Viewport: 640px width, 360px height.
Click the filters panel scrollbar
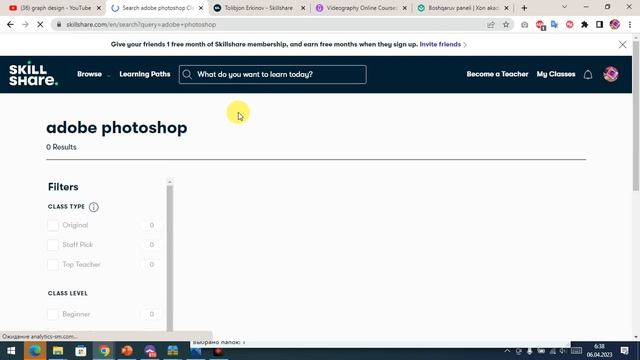pyautogui.click(x=170, y=258)
